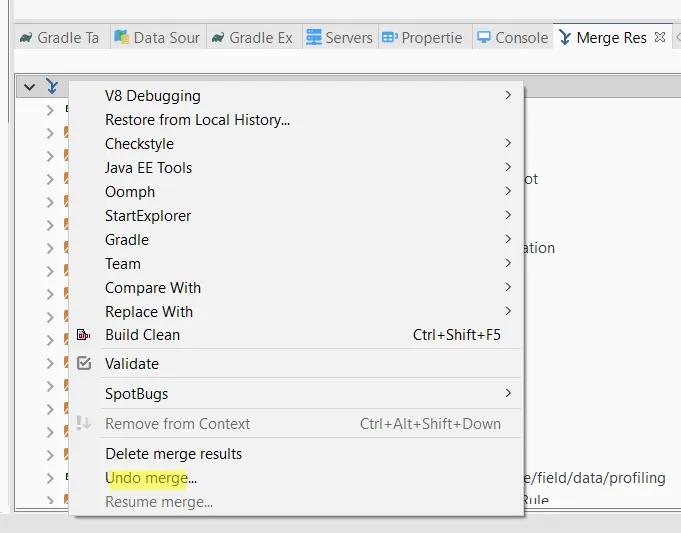681x533 pixels.
Task: Click the merge icon on root tree row
Action: (x=52, y=86)
